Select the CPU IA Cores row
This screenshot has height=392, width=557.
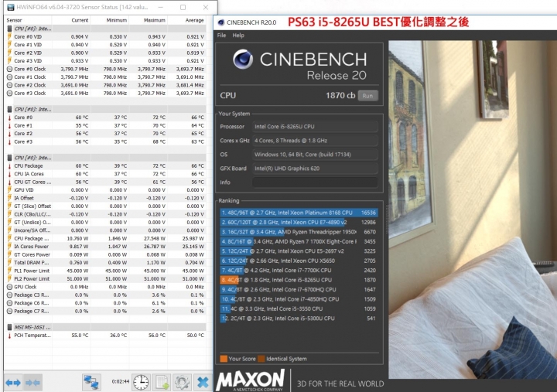click(106, 174)
